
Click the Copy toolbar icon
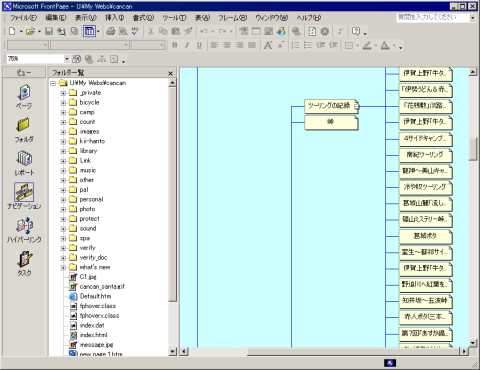(x=163, y=31)
